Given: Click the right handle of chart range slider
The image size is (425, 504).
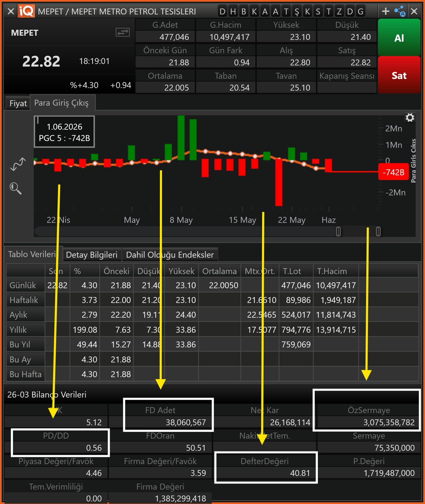Looking at the screenshot, I should (x=378, y=231).
